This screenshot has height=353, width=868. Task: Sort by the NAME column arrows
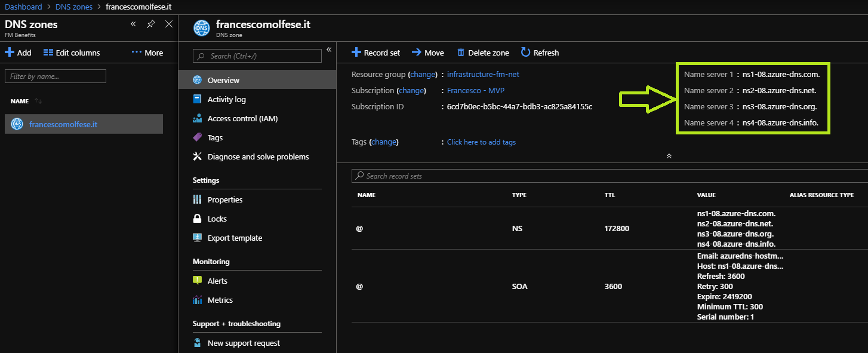coord(38,101)
